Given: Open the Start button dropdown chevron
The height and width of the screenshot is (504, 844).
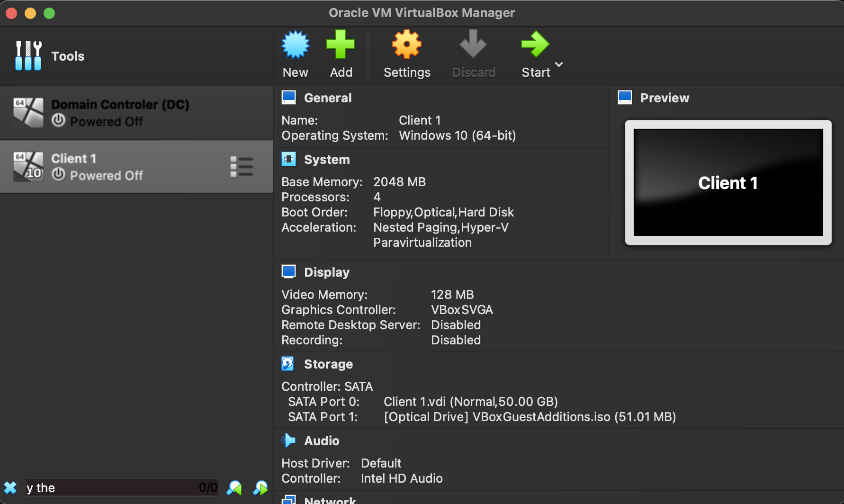Looking at the screenshot, I should (559, 64).
